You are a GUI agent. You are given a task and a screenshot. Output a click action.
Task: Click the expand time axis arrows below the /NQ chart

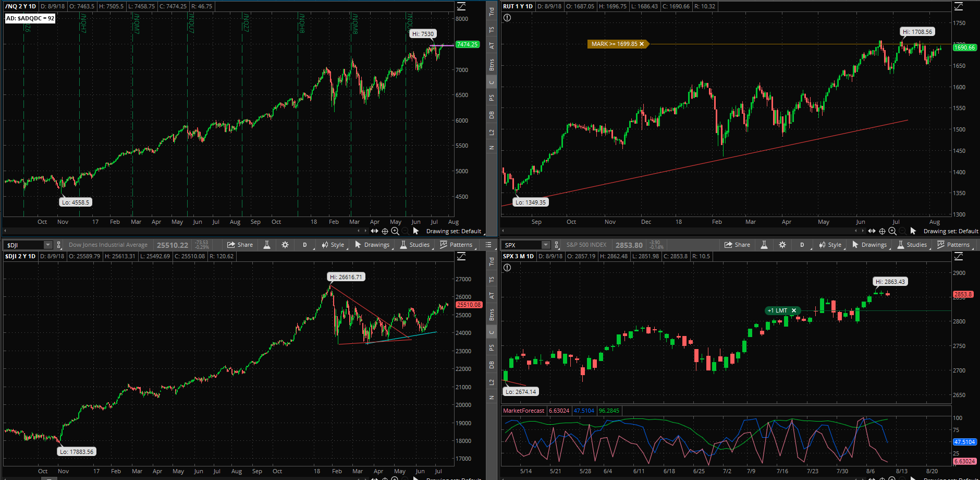[374, 231]
